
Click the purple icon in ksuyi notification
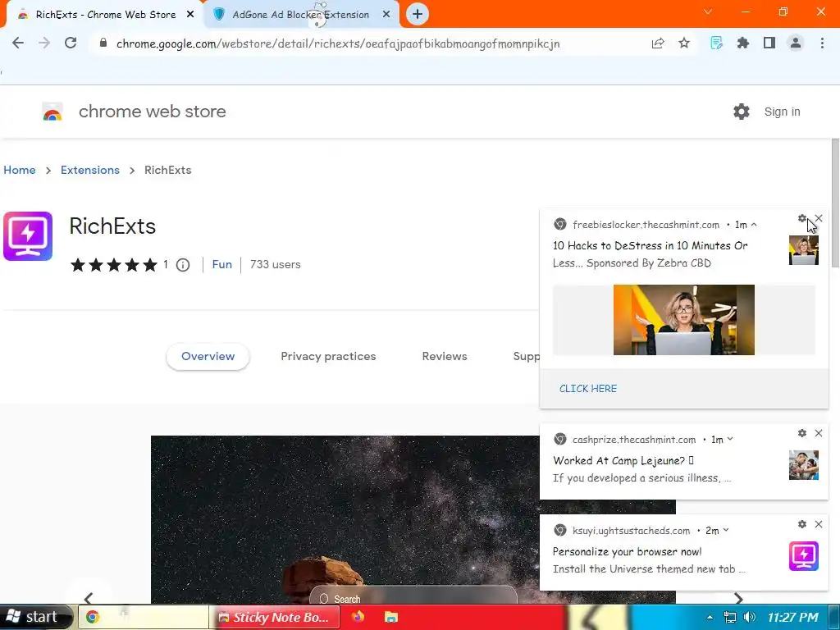[x=804, y=556]
